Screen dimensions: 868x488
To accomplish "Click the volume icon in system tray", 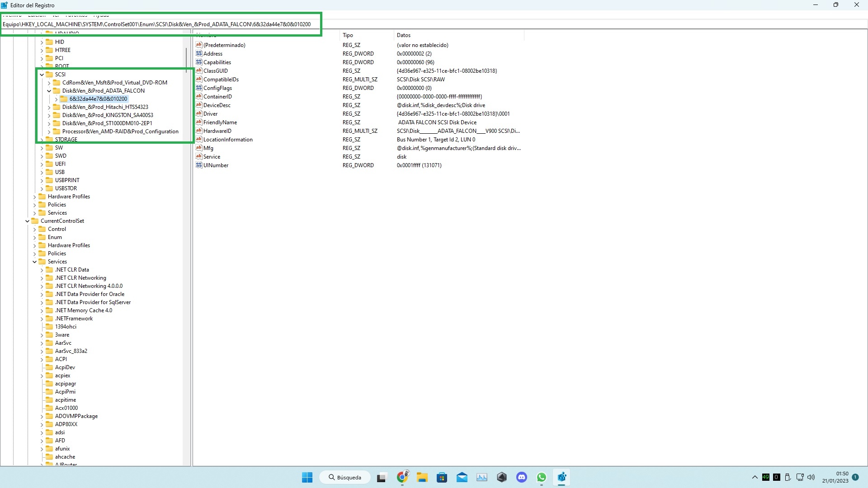I will (811, 477).
